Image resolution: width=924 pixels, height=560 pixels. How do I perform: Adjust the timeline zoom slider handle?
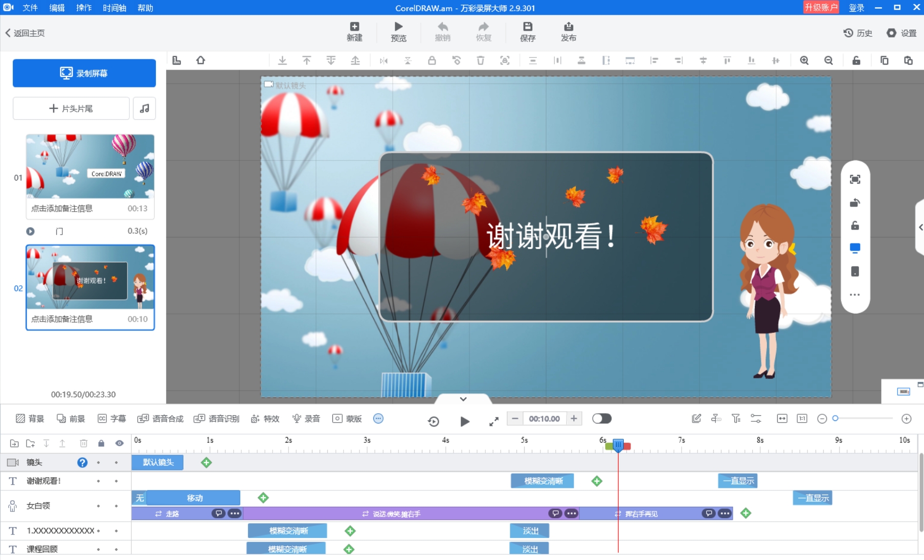click(835, 418)
